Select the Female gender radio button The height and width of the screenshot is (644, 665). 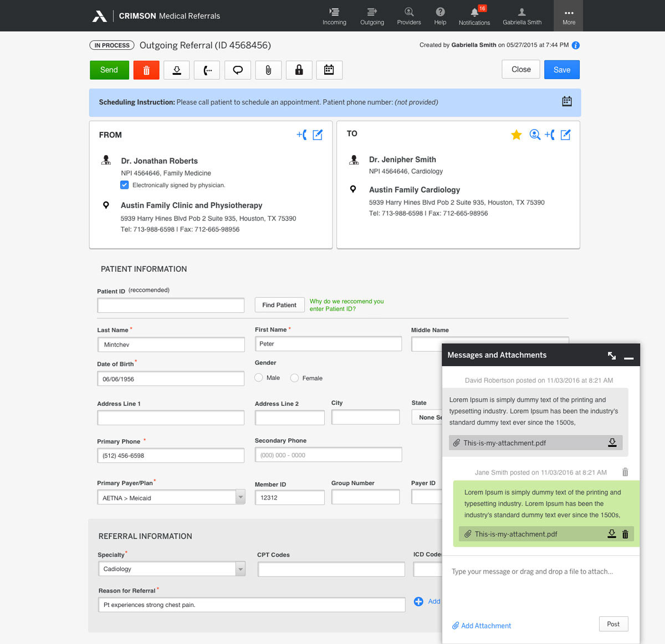(295, 378)
